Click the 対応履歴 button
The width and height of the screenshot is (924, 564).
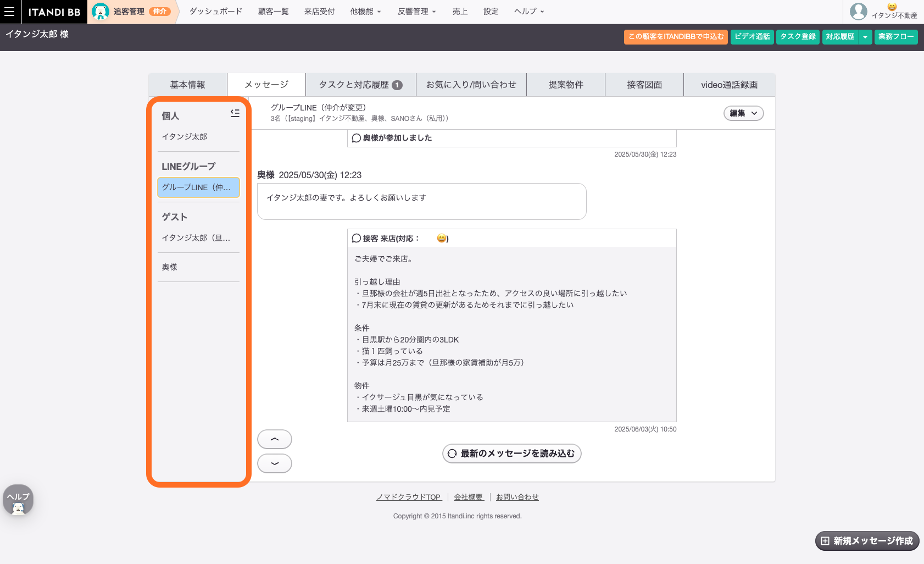pyautogui.click(x=840, y=37)
